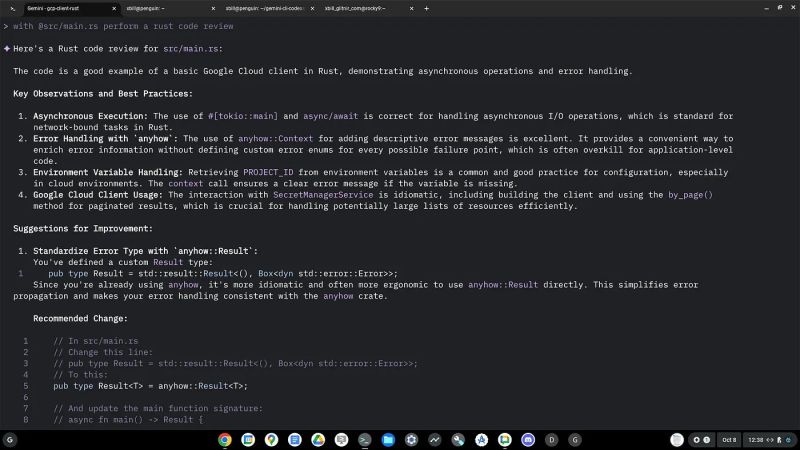
Task: Open a new terminal tab with plus
Action: coord(427,8)
